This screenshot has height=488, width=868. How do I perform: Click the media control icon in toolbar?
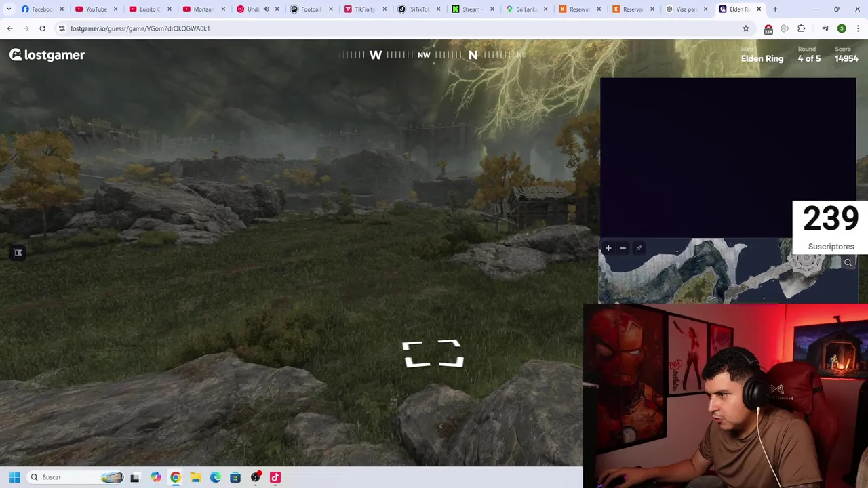click(825, 28)
